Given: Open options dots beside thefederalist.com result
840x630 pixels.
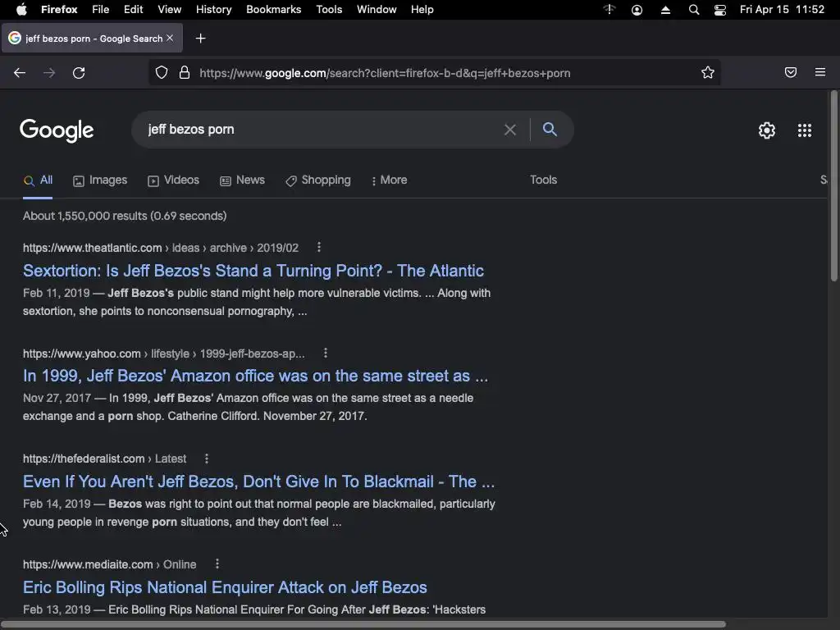Looking at the screenshot, I should pyautogui.click(x=207, y=459).
